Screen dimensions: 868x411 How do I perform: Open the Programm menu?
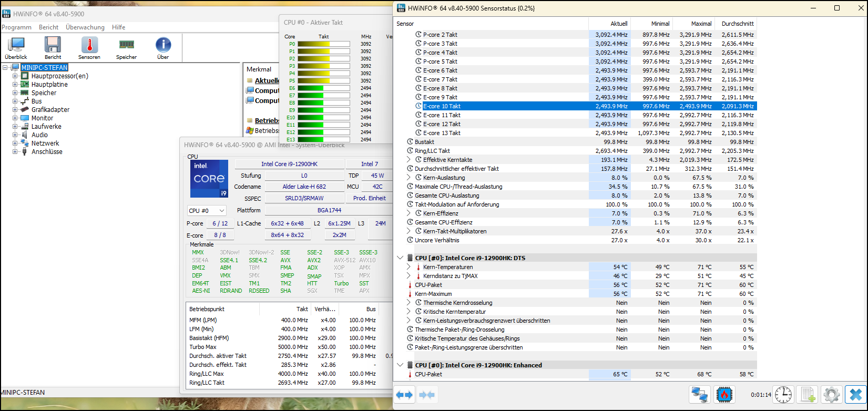click(x=16, y=27)
